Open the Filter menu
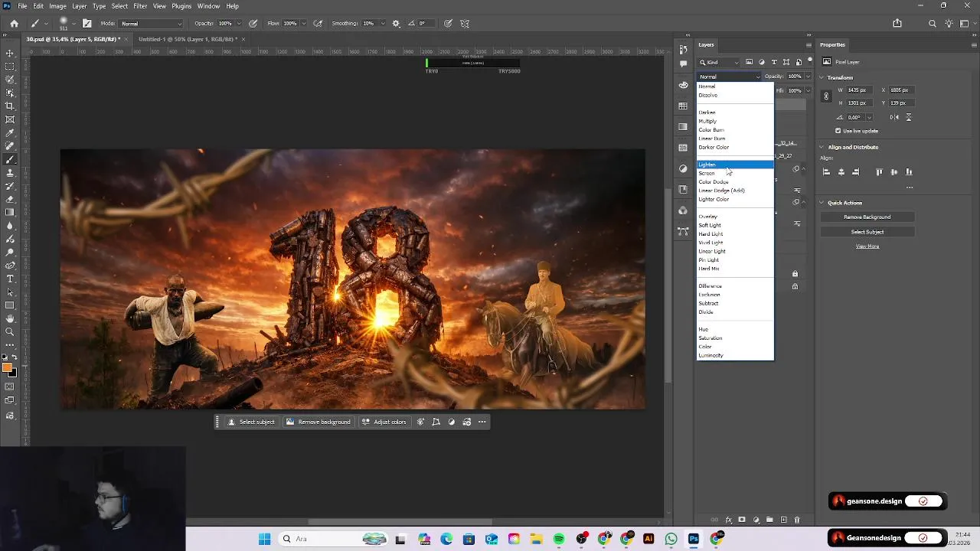 (140, 6)
